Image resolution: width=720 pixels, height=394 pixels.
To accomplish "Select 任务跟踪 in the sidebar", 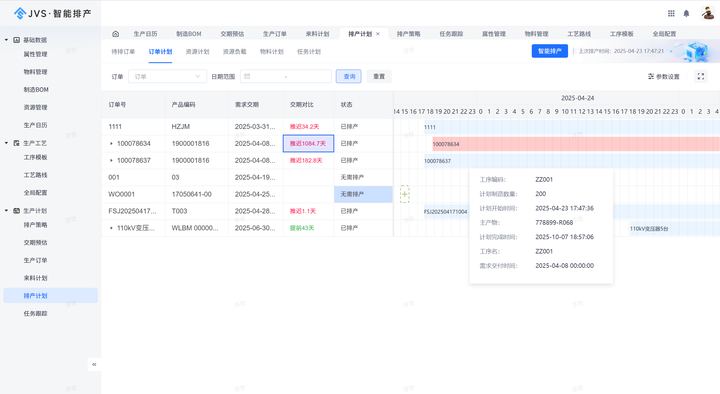I will coord(35,314).
